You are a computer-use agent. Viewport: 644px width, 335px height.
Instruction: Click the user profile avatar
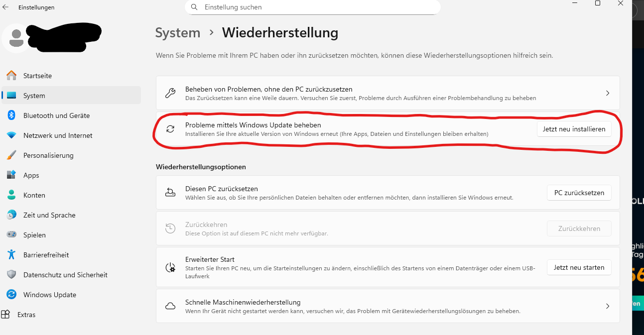pyautogui.click(x=17, y=37)
